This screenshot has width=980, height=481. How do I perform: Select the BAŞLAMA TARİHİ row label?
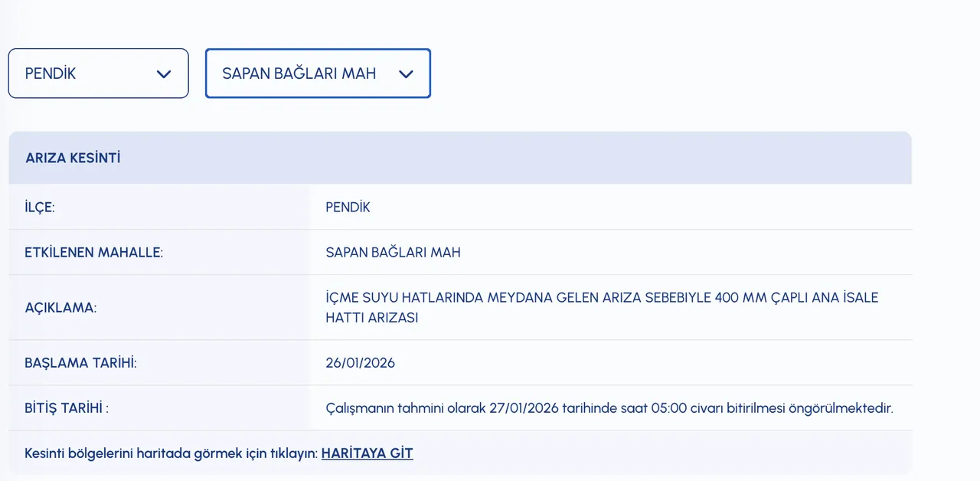80,363
